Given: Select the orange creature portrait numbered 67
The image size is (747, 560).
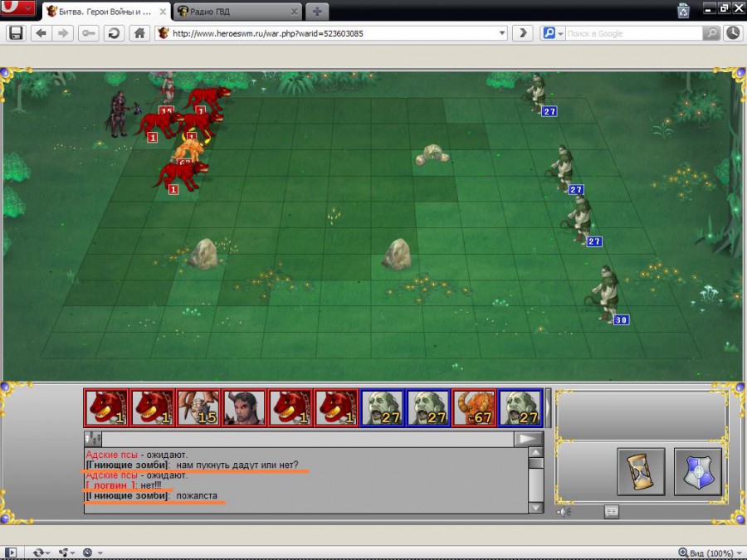Looking at the screenshot, I should point(474,407).
